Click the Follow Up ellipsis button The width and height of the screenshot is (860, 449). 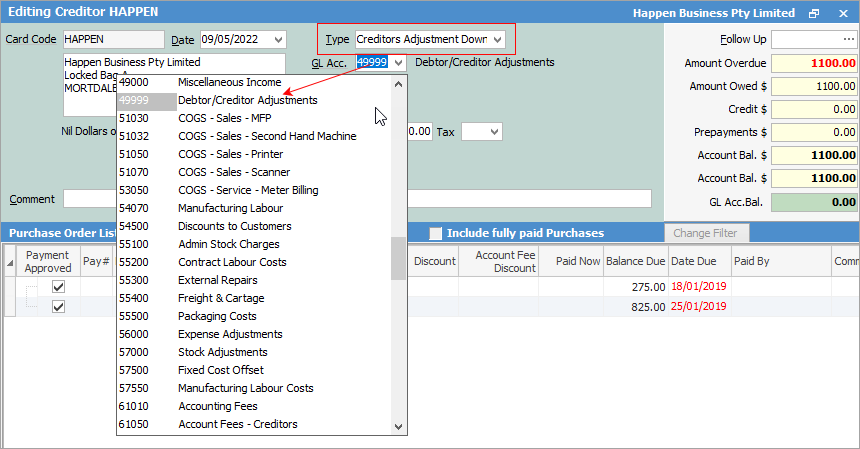click(849, 39)
